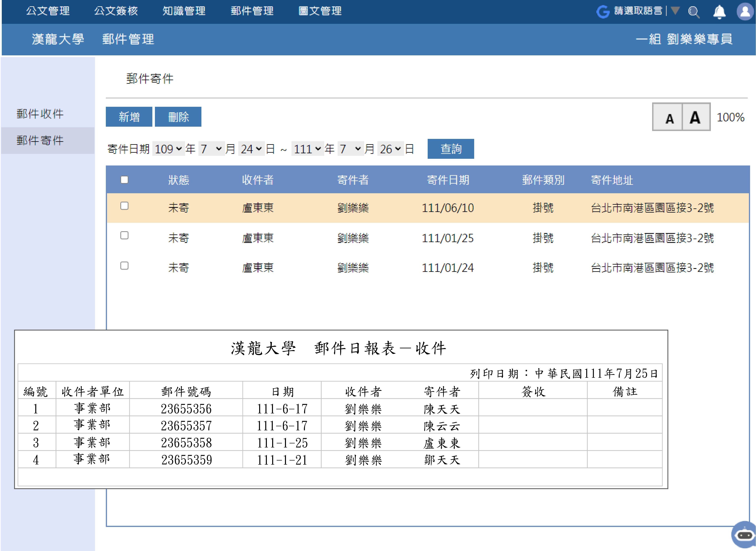Click the report title 郵件日報表－收件
Image resolution: width=756 pixels, height=551 pixels.
click(x=380, y=348)
